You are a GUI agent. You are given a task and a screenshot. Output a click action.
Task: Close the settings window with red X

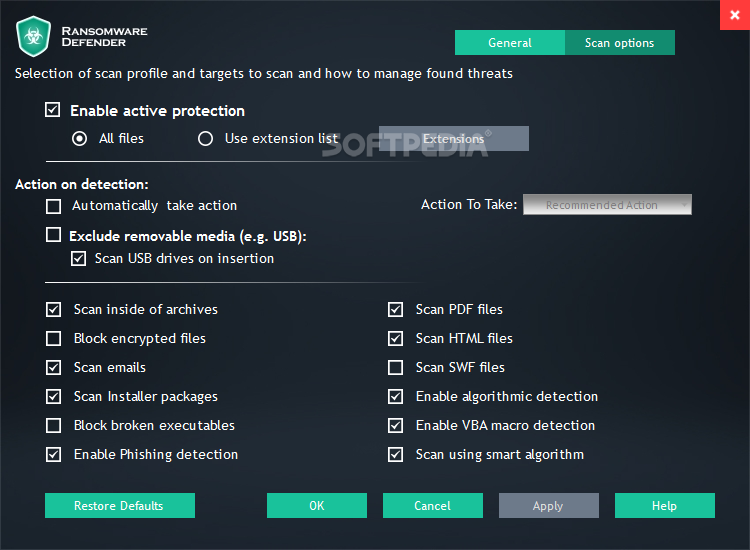pos(735,15)
